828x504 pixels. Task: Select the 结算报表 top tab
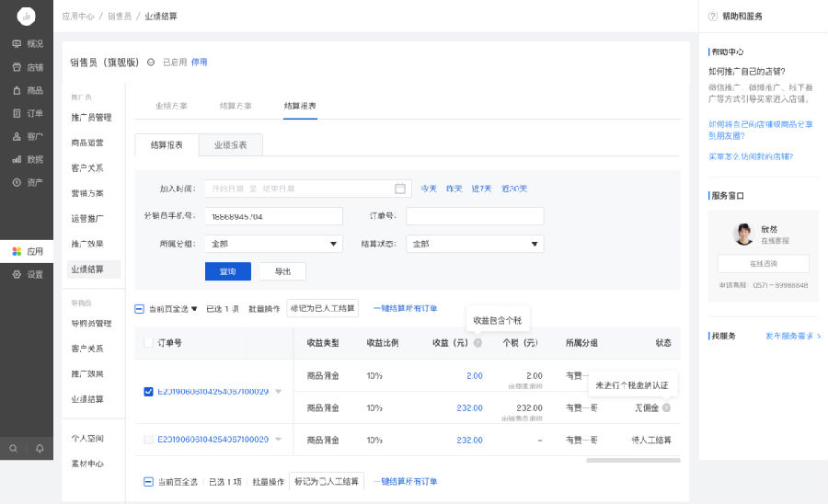(x=300, y=106)
